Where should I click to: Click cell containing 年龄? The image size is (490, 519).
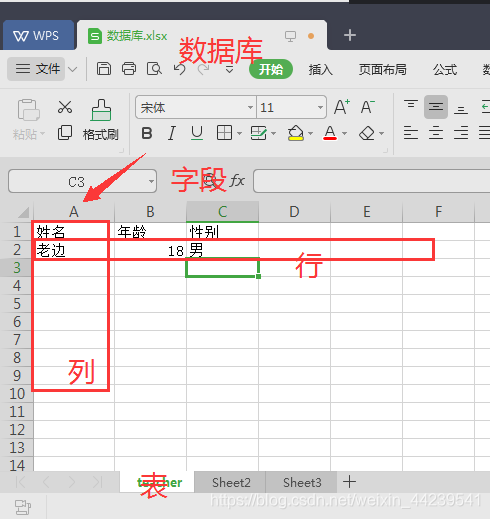tap(150, 232)
